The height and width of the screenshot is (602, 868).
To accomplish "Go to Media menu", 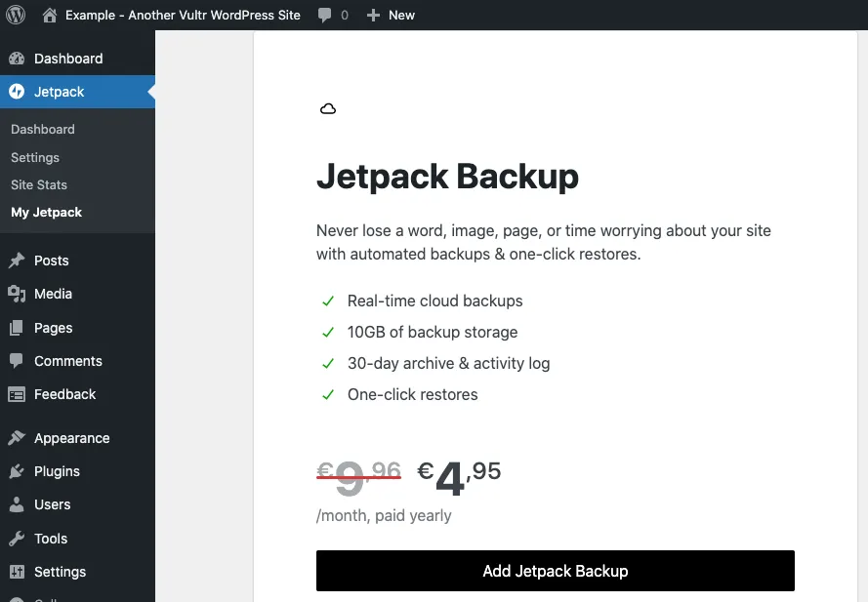I will click(77, 294).
